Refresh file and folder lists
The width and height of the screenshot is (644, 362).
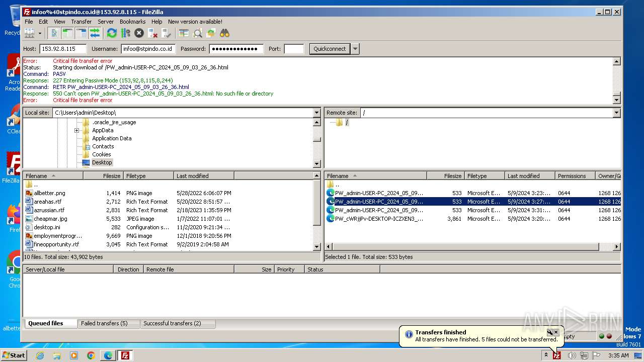point(112,33)
